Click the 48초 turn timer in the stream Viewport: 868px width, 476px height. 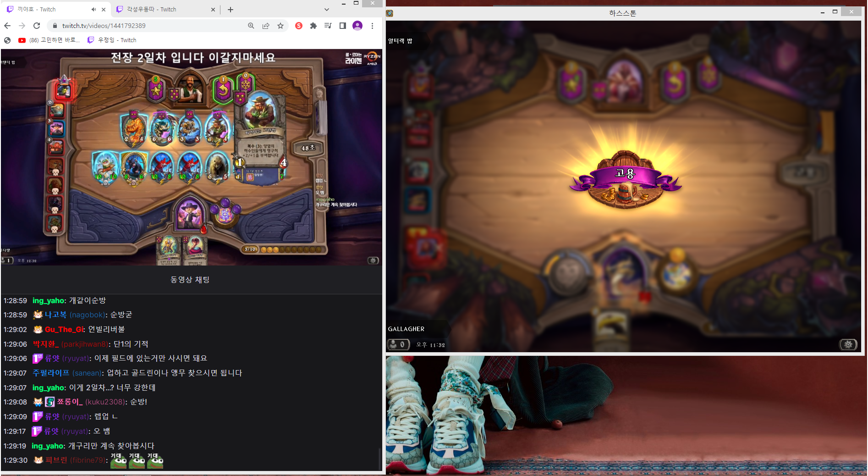pyautogui.click(x=308, y=148)
